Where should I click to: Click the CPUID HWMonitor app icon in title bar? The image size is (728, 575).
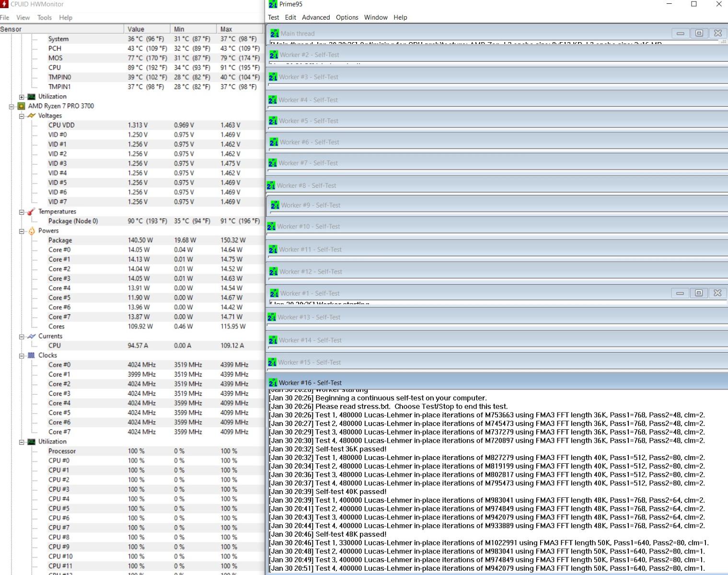[x=4, y=4]
